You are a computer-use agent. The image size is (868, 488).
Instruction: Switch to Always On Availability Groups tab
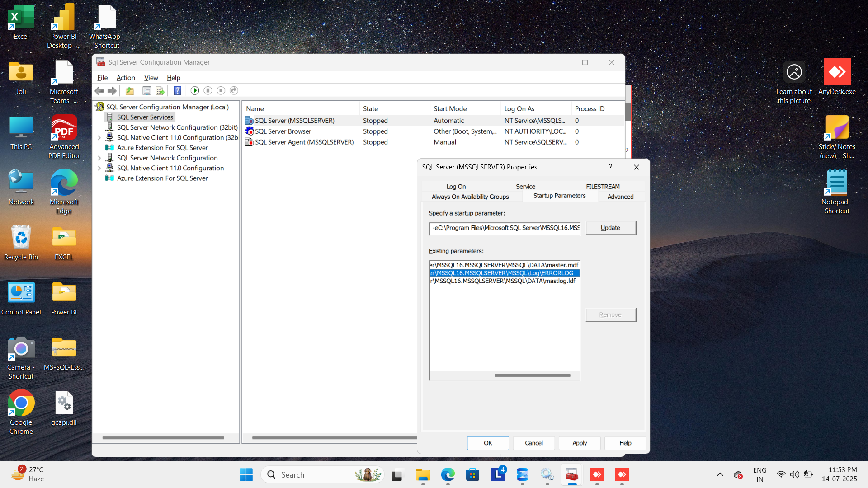coord(470,197)
